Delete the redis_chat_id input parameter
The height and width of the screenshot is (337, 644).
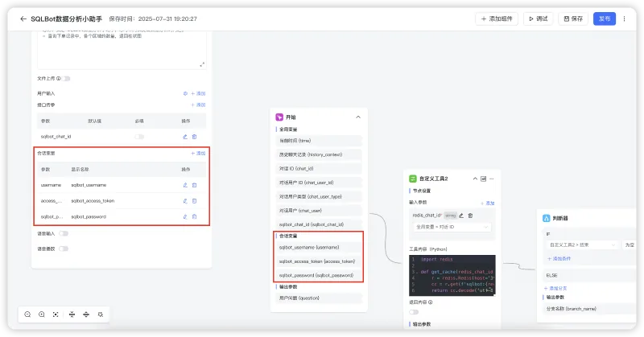coord(470,215)
